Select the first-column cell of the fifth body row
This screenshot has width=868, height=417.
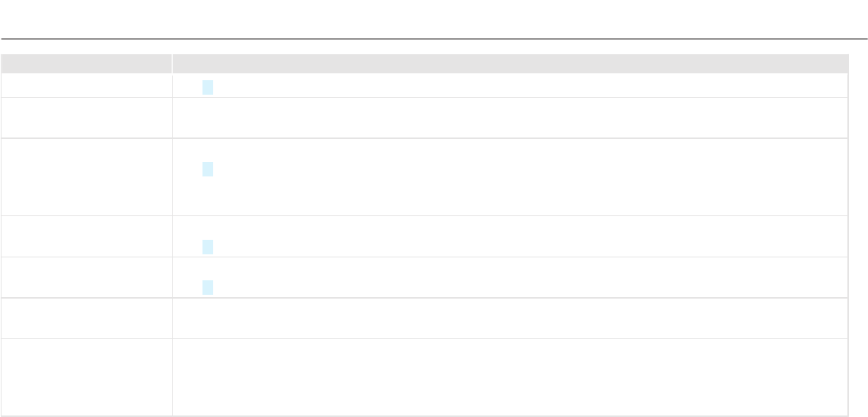(86, 277)
